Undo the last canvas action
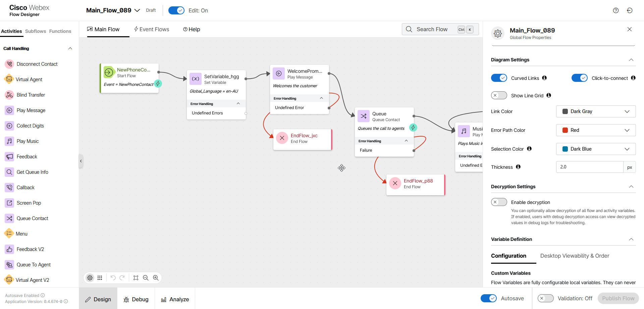Viewport: 644px width, 309px height. [113, 278]
